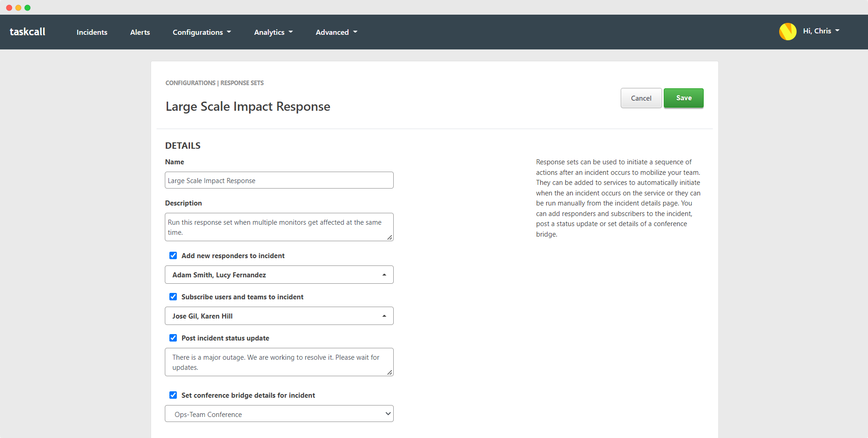Click the Description text area

coord(279,227)
